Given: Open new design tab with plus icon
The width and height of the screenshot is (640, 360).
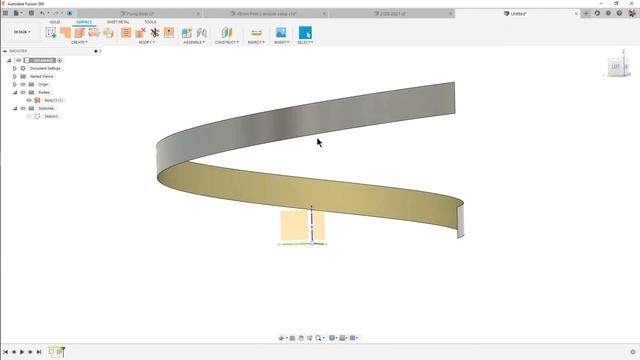Looking at the screenshot, I should 586,13.
